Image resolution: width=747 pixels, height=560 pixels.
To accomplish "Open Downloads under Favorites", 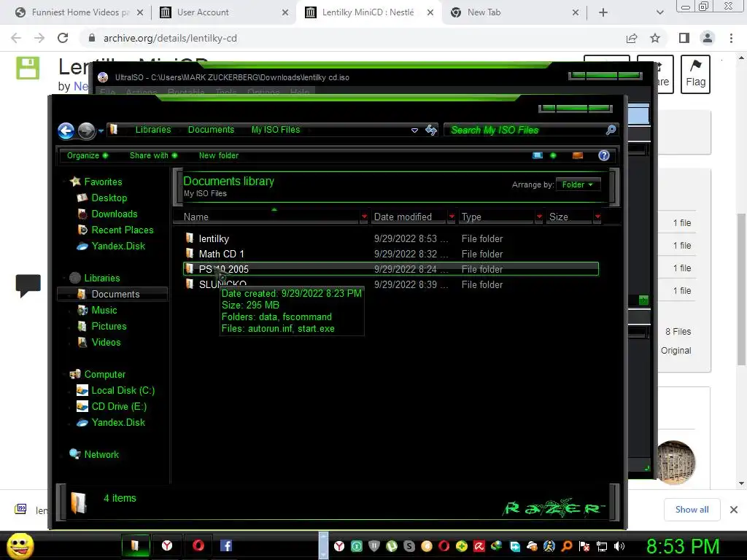I will [x=115, y=214].
